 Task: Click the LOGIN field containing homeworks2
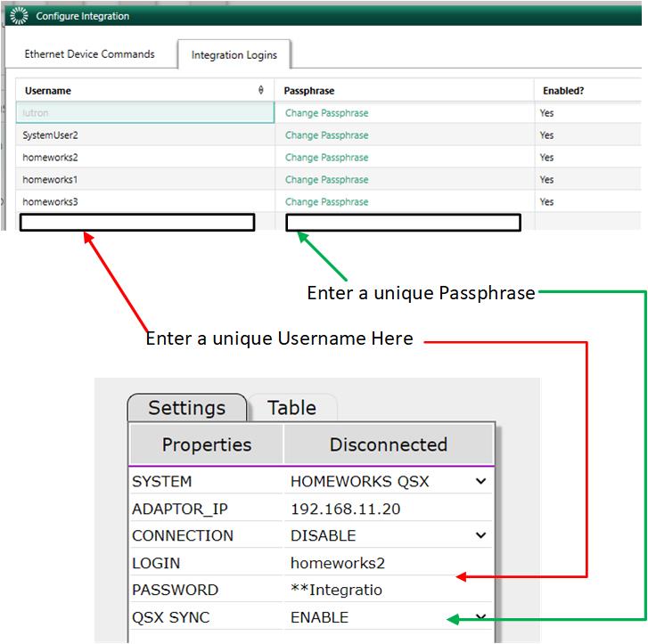click(389, 563)
